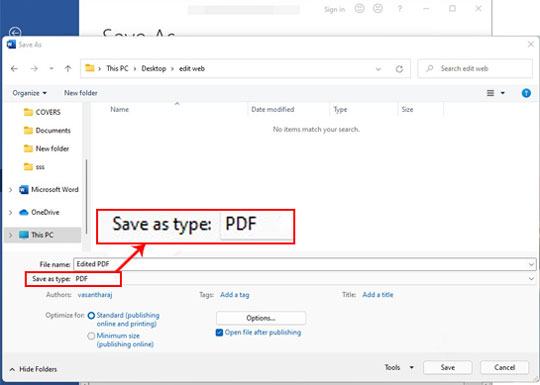
Task: Select OneDrive in navigation pane
Action: [39, 212]
